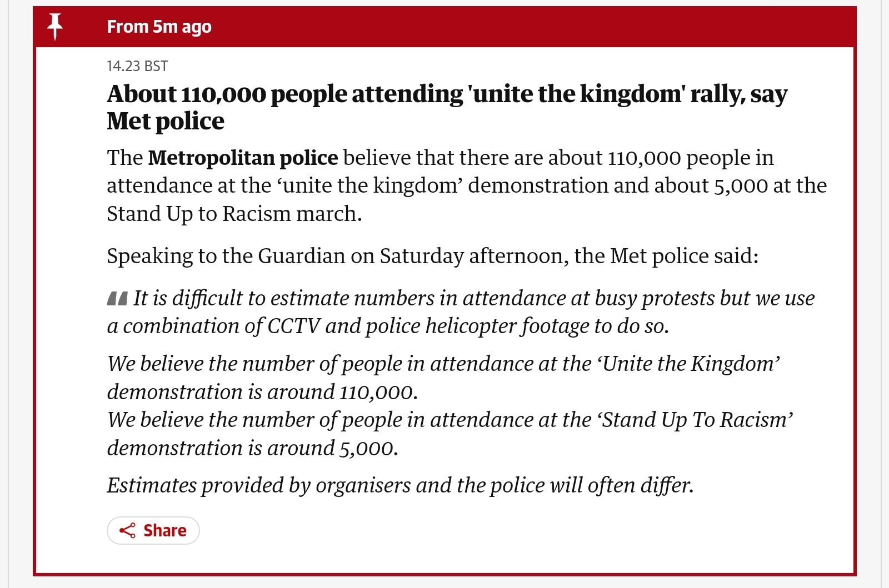Click the "Stand Up to Racism march." sentence ending
This screenshot has width=889, height=588.
[x=234, y=214]
